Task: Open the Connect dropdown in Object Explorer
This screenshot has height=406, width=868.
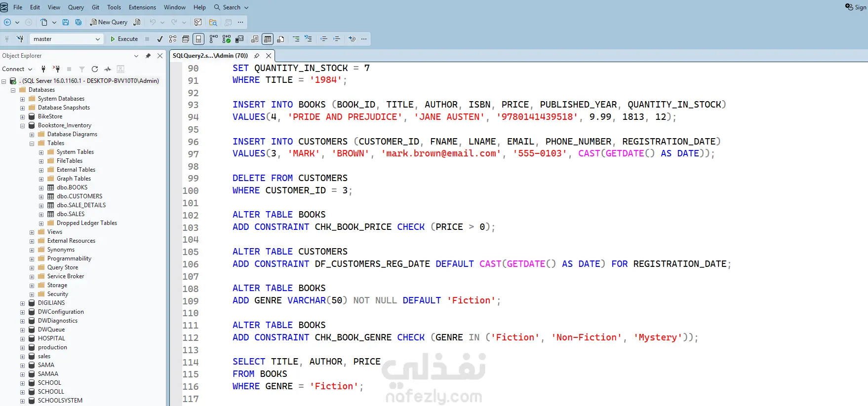Action: pos(17,69)
